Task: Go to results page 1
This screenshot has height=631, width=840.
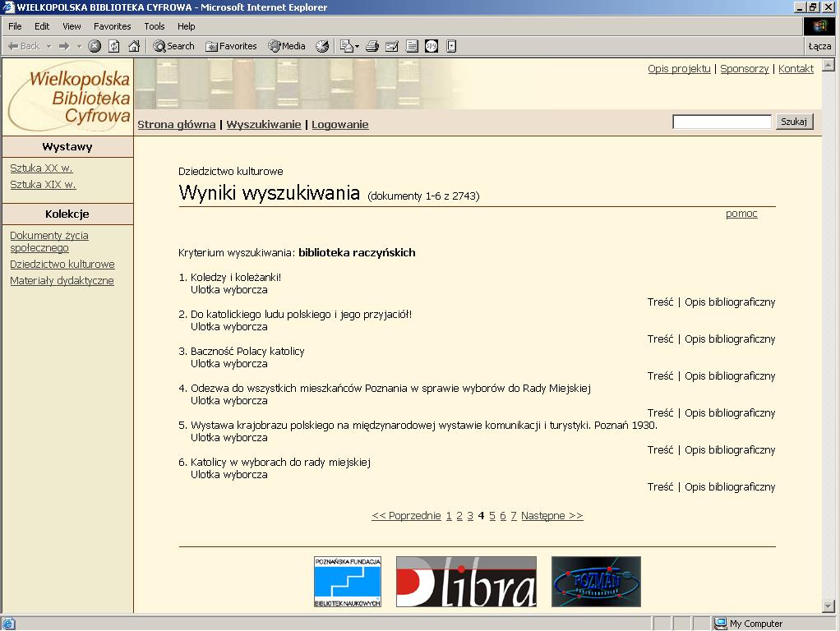Action: coord(449,516)
